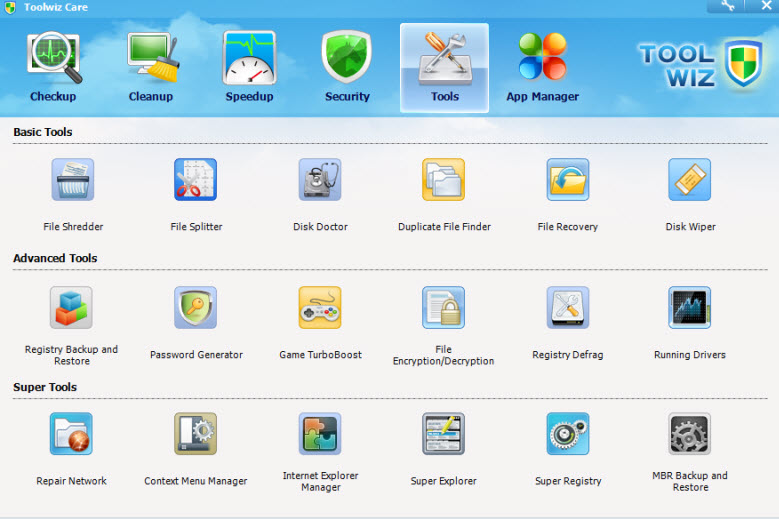Click the Registry Defrag label
Image resolution: width=779 pixels, height=519 pixels.
click(x=568, y=355)
